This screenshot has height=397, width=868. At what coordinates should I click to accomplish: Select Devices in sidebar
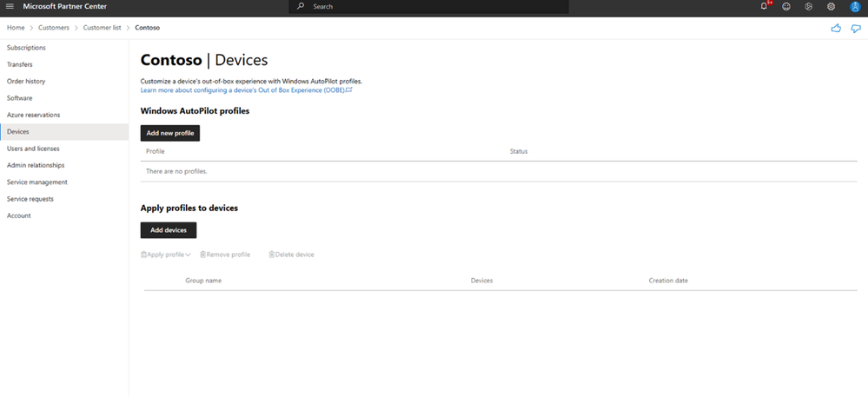pos(64,132)
